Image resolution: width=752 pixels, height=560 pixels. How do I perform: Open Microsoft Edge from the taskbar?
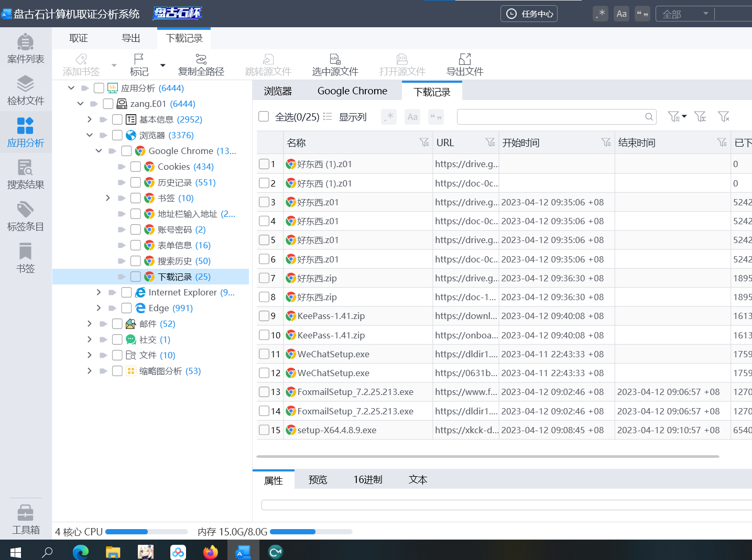(81, 552)
